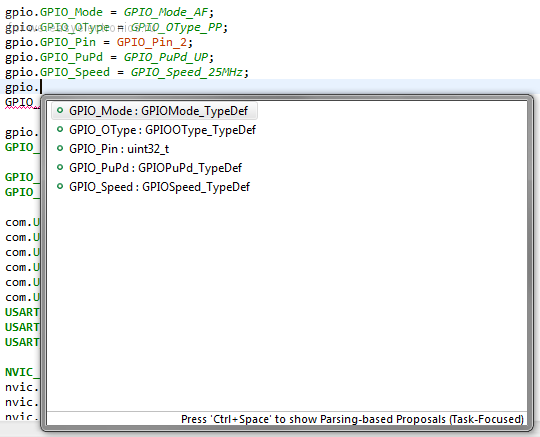The image size is (540, 437).
Task: Click the gpio.GPIO_Speed member in code
Action: click(57, 72)
